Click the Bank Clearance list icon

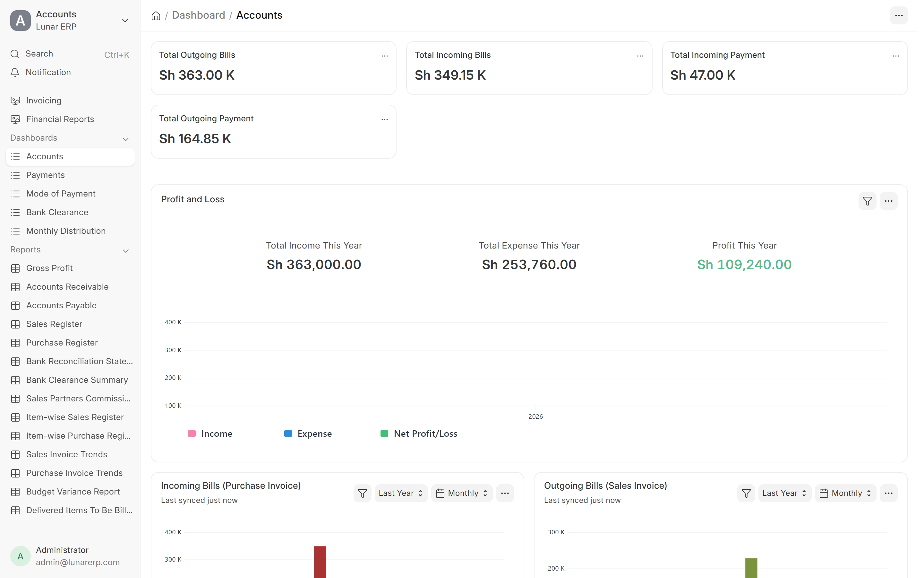15,213
